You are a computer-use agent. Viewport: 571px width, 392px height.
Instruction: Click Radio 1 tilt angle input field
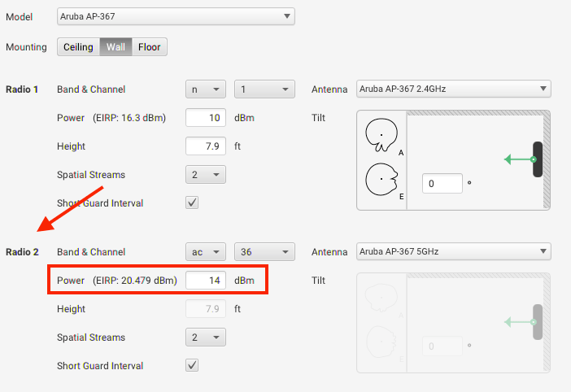[442, 184]
